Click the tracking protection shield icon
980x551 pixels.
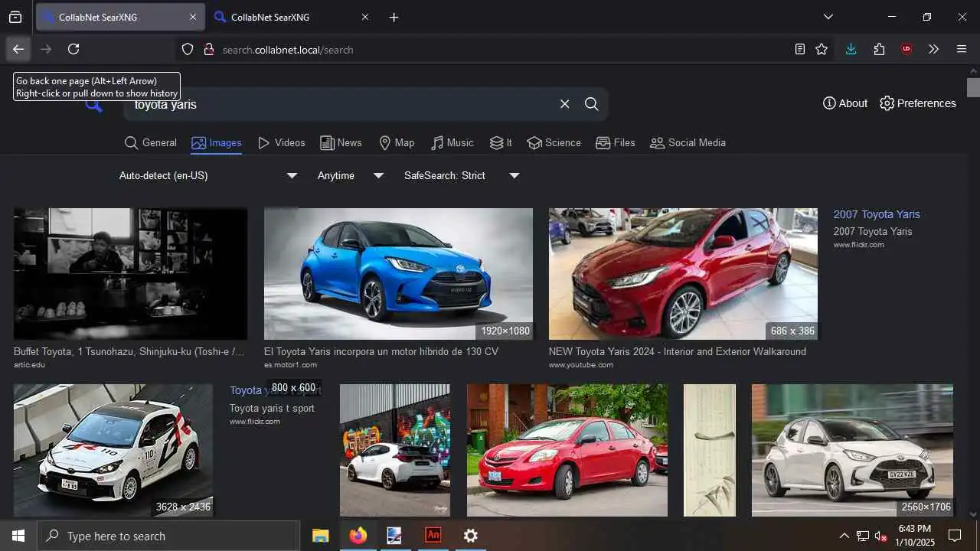[x=188, y=49]
